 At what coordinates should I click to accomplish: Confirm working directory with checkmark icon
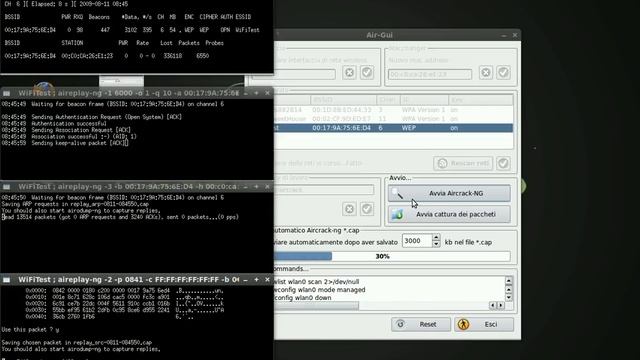(x=367, y=209)
